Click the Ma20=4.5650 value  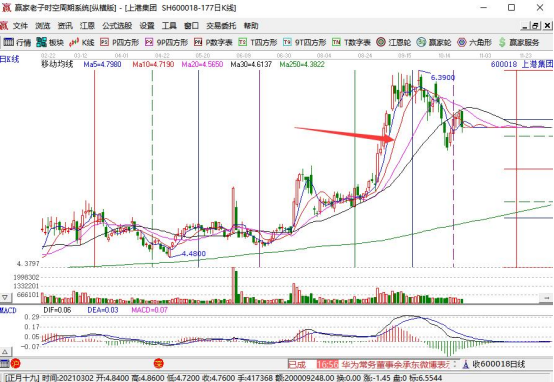202,64
